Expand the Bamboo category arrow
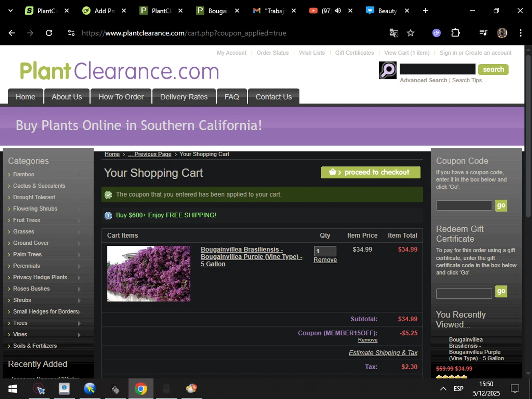Image resolution: width=532 pixels, height=399 pixels. click(x=79, y=174)
